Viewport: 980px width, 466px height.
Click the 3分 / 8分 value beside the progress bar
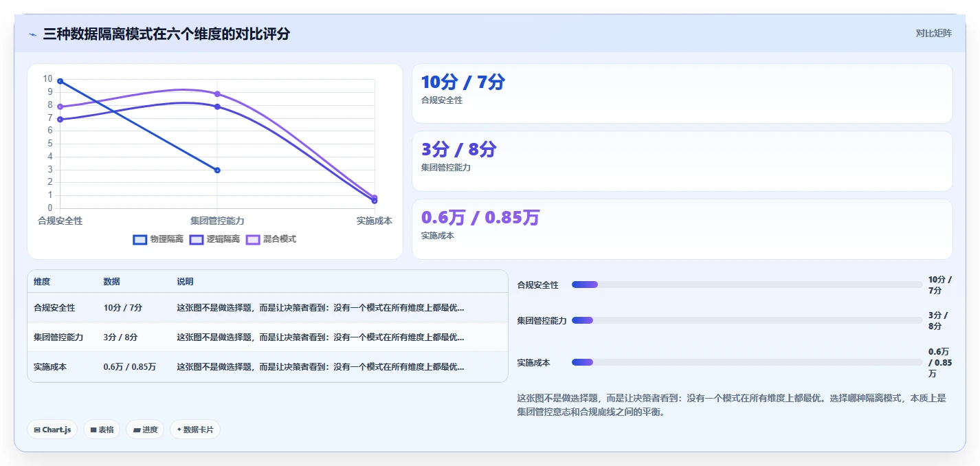(x=939, y=321)
